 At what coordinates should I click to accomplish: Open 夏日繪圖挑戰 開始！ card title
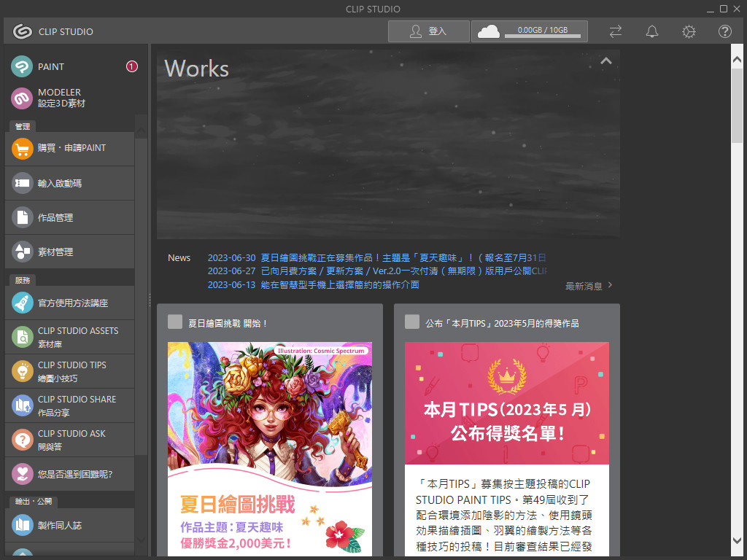[x=228, y=323]
